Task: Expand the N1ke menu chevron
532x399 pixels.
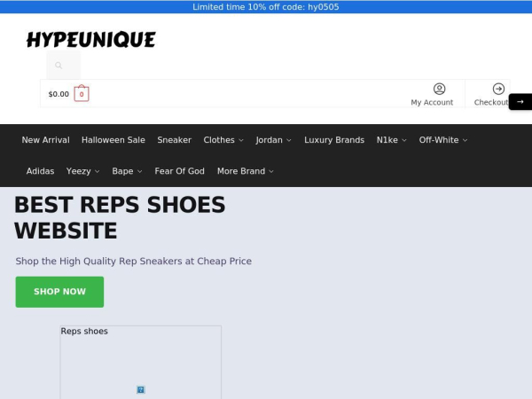Action: [404, 140]
